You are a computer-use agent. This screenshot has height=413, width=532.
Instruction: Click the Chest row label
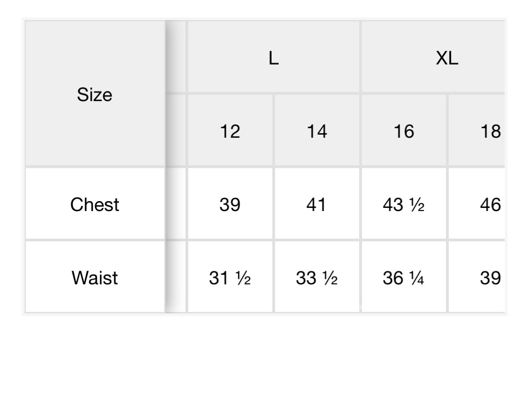pyautogui.click(x=95, y=205)
